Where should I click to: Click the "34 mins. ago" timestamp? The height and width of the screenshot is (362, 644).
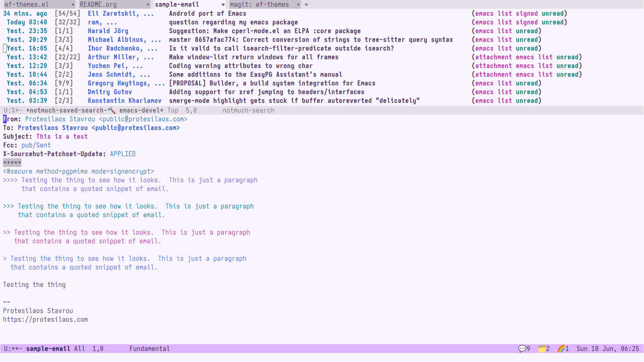click(25, 13)
